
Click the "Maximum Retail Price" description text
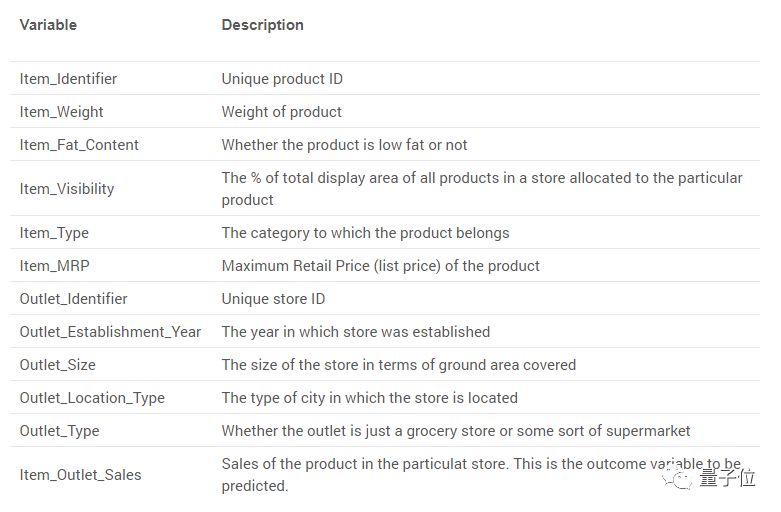click(x=380, y=266)
